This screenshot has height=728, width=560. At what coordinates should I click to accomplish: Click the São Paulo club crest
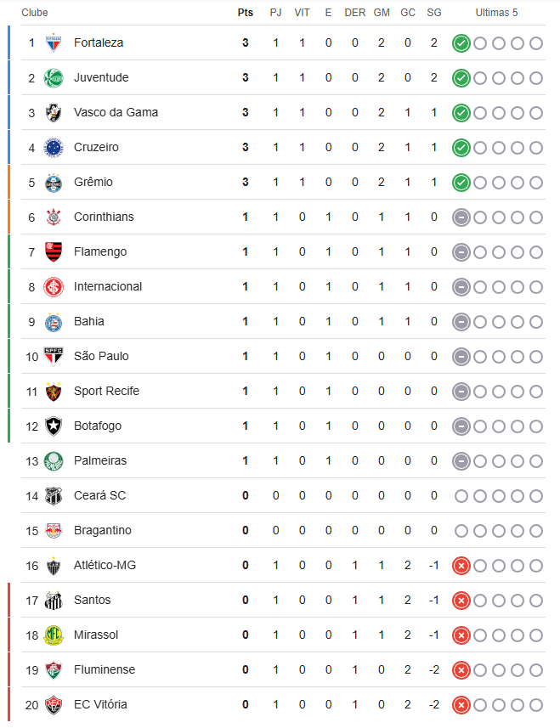[54, 357]
